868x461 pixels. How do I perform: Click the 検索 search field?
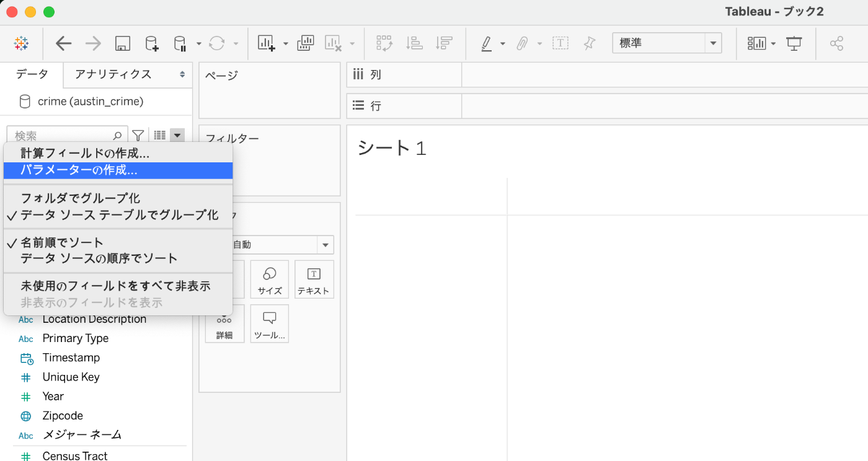(67, 135)
